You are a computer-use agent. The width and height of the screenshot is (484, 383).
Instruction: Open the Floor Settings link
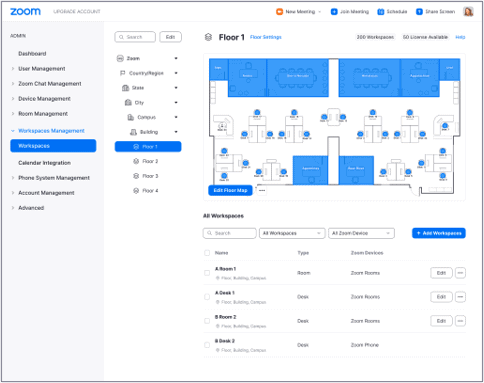tap(266, 37)
